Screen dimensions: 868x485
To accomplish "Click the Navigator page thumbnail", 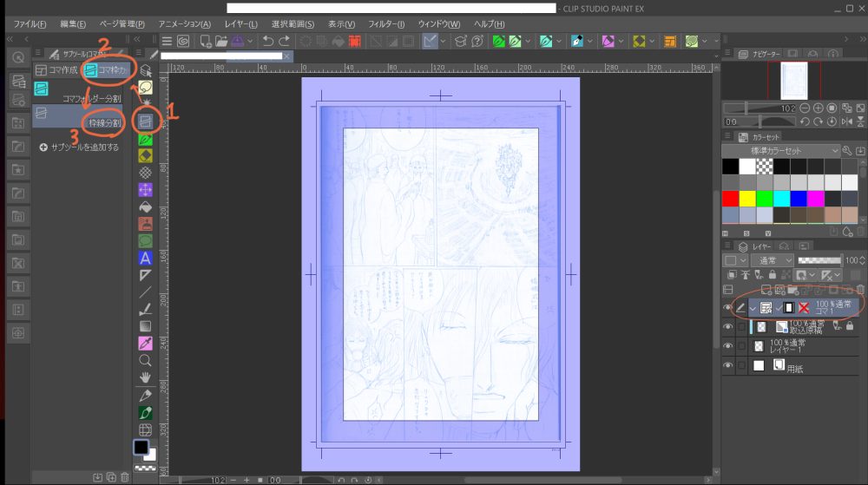I will tap(794, 80).
